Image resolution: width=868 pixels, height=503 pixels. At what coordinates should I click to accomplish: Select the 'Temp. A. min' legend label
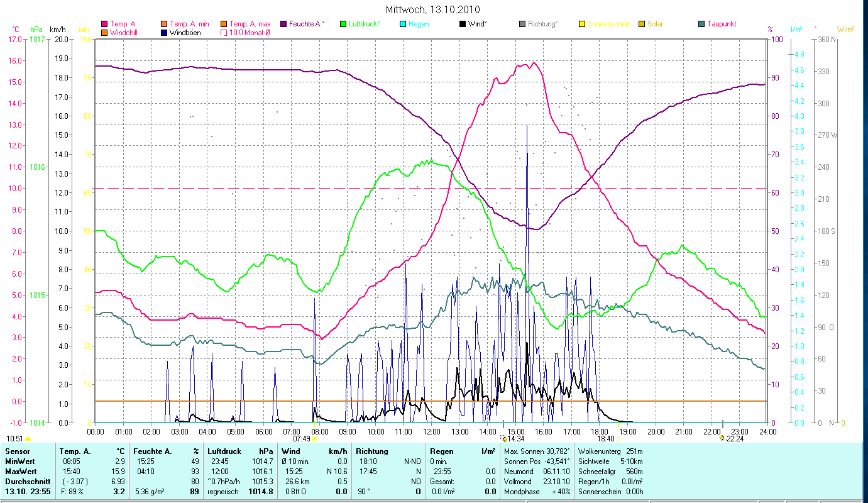189,24
